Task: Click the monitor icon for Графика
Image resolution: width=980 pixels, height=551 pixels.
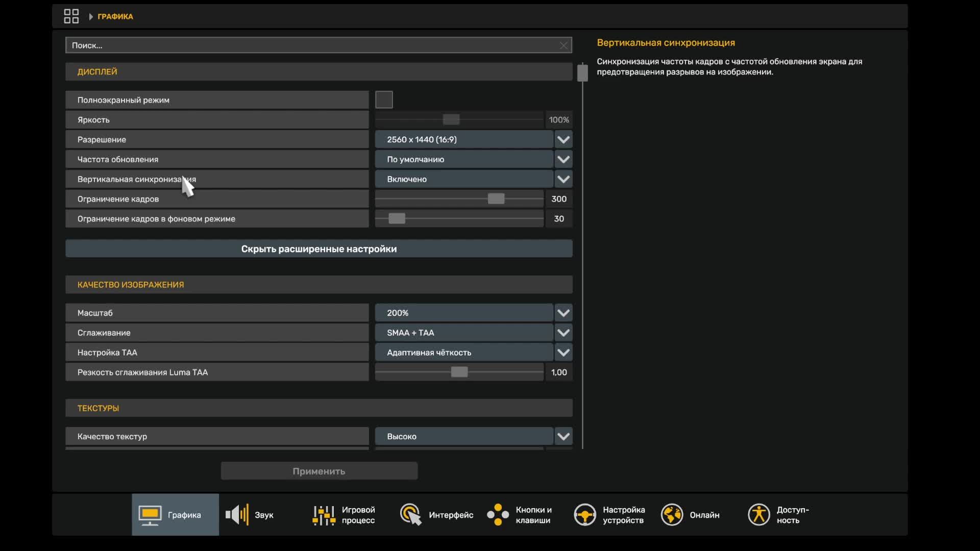Action: coord(150,515)
